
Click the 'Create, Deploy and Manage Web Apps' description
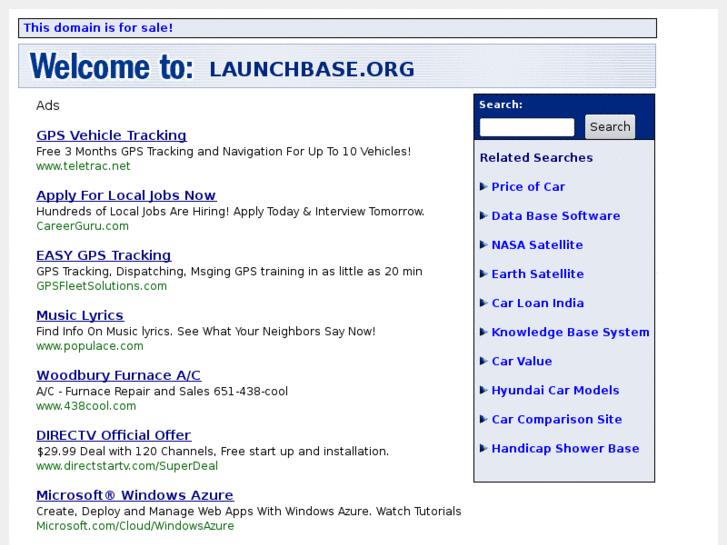249,511
